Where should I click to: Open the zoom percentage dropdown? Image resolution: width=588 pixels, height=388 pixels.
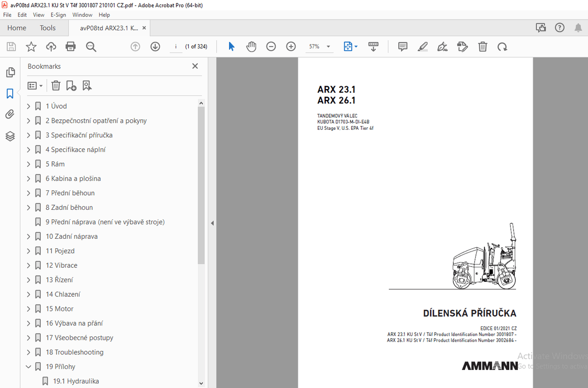(328, 46)
